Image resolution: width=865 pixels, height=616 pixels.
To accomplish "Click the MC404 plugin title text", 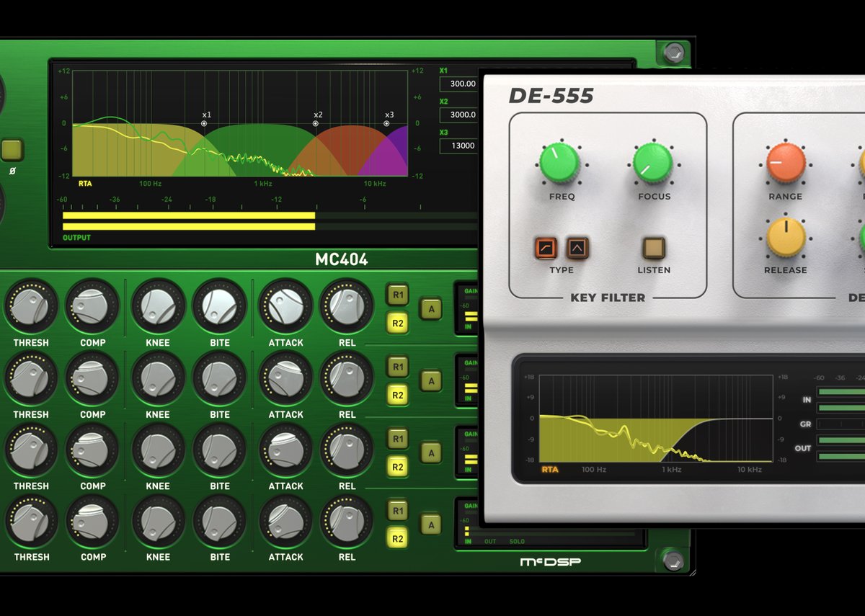I will 341,259.
